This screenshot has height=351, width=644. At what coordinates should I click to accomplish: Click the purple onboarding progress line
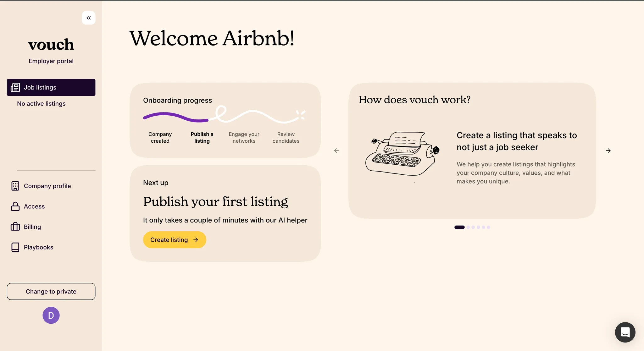(x=176, y=117)
